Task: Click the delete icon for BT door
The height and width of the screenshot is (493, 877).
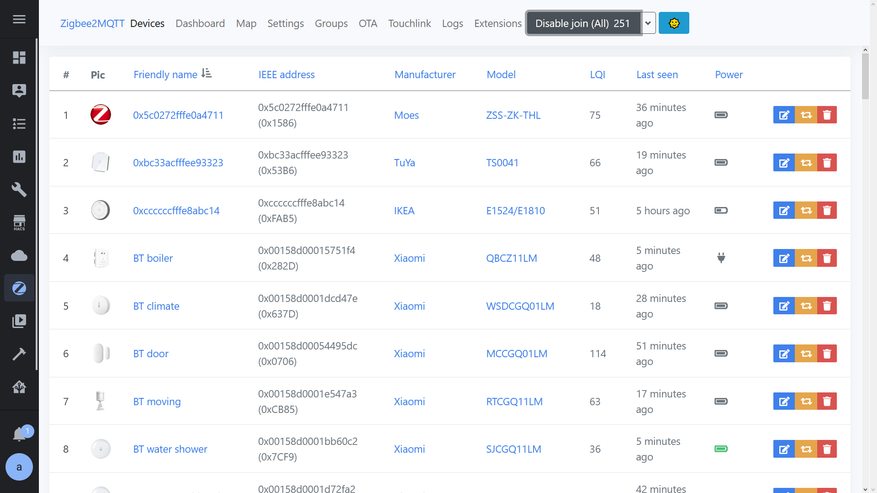Action: point(827,354)
